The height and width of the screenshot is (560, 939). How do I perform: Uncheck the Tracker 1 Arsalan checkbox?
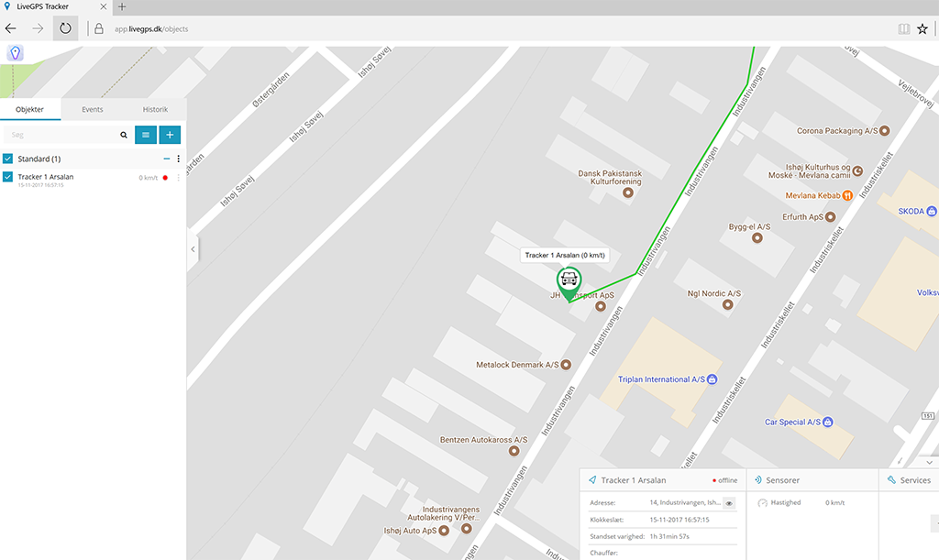[x=7, y=177]
